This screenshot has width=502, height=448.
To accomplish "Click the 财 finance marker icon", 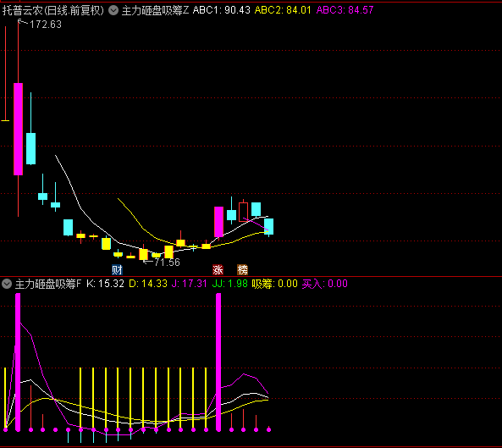I will 117,269.
